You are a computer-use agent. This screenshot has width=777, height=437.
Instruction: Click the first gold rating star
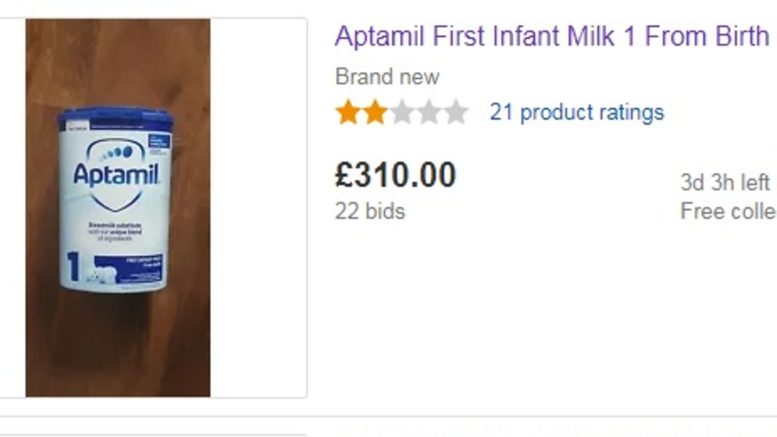348,112
